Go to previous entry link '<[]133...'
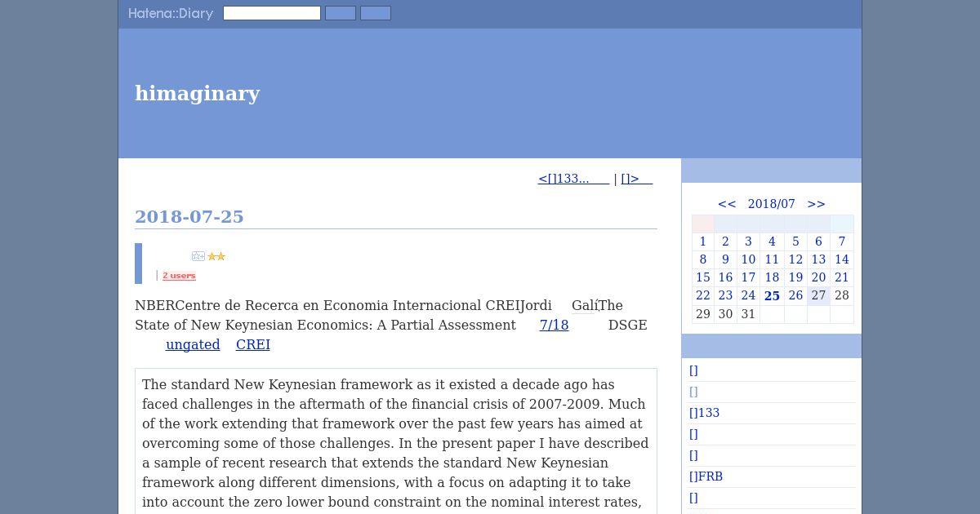Screen dimensions: 980x514 coord(573,179)
